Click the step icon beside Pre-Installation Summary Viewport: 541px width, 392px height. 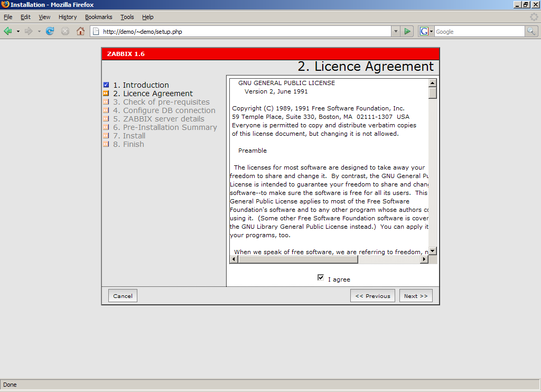pos(106,127)
